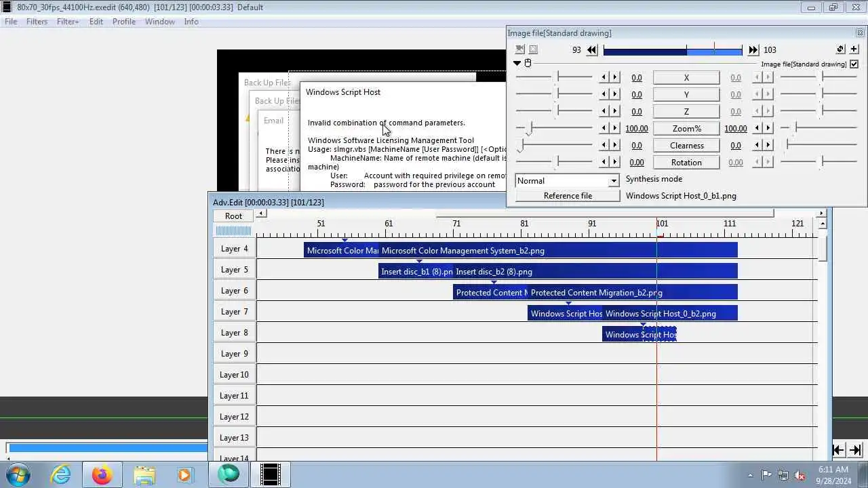Open the Windows Start menu
Viewport: 868px width, 488px height.
point(17,474)
